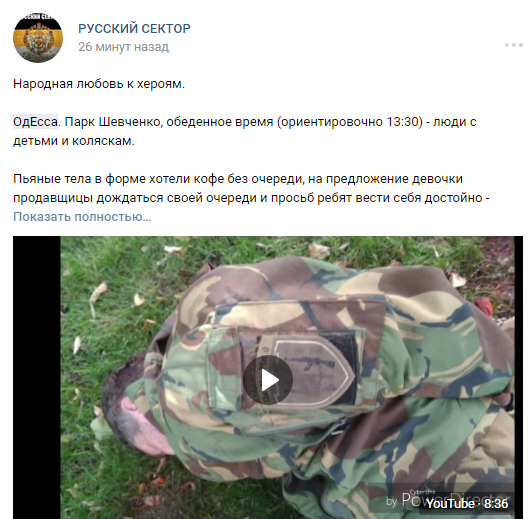
Task: Click the black letterbox bar left of video
Action: click(37, 378)
